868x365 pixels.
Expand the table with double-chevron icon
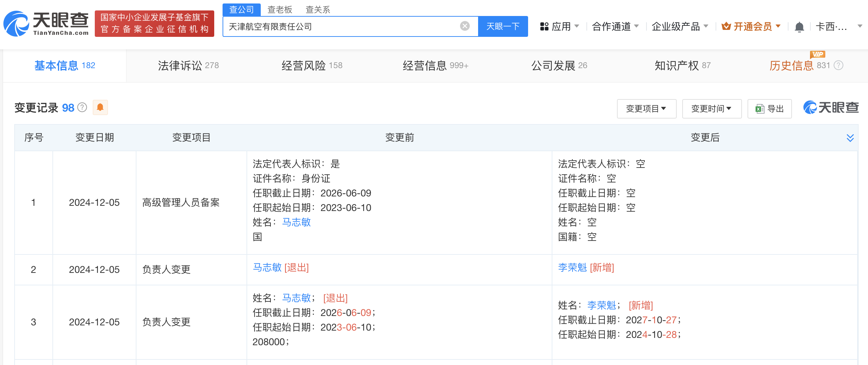click(850, 138)
